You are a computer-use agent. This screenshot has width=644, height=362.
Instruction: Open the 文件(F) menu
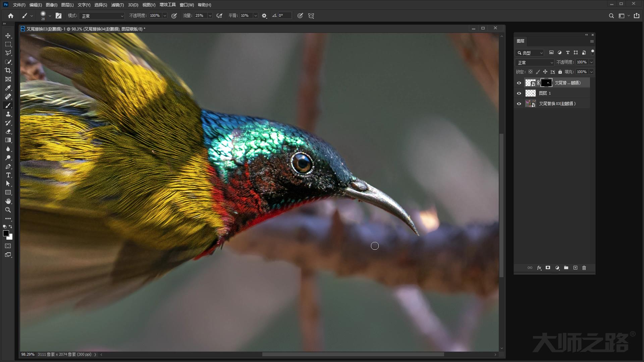[x=19, y=5]
